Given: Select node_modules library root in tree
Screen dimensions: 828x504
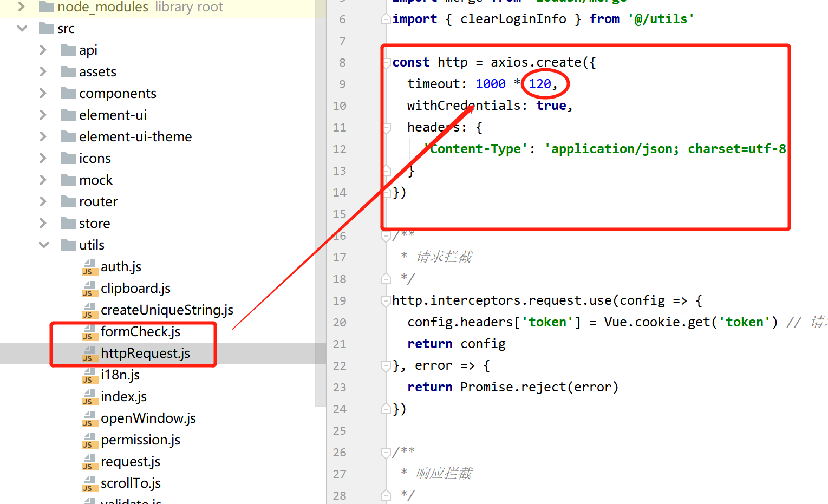Looking at the screenshot, I should click(140, 6).
